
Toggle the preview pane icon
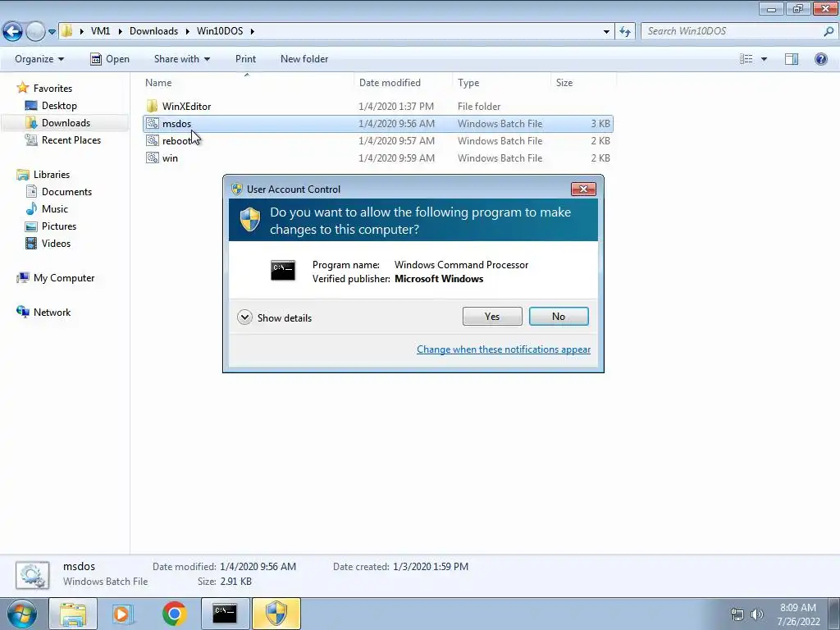[x=792, y=59]
